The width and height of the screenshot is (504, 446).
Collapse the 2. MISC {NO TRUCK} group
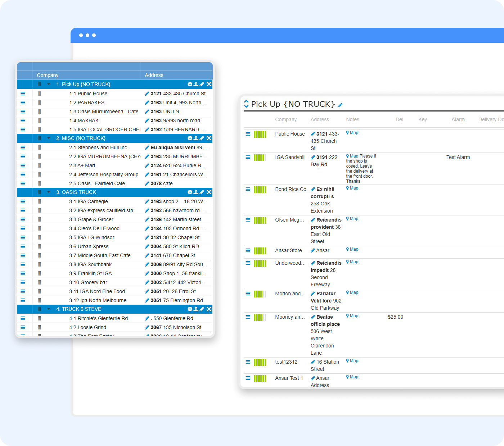[x=49, y=138]
